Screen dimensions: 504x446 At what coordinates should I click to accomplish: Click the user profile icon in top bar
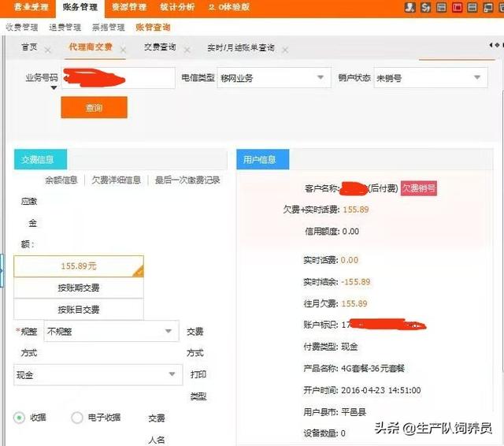pos(409,7)
